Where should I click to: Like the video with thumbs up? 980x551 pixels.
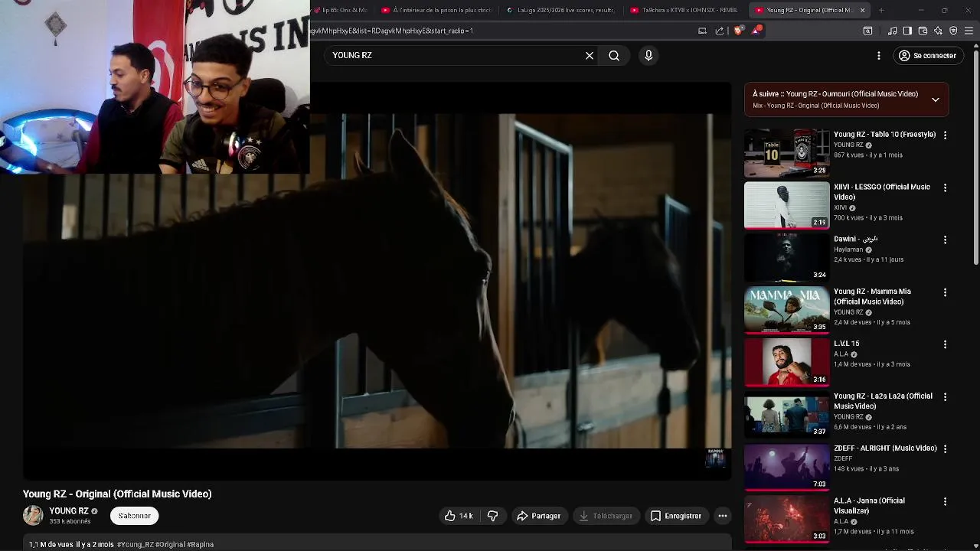pos(459,516)
